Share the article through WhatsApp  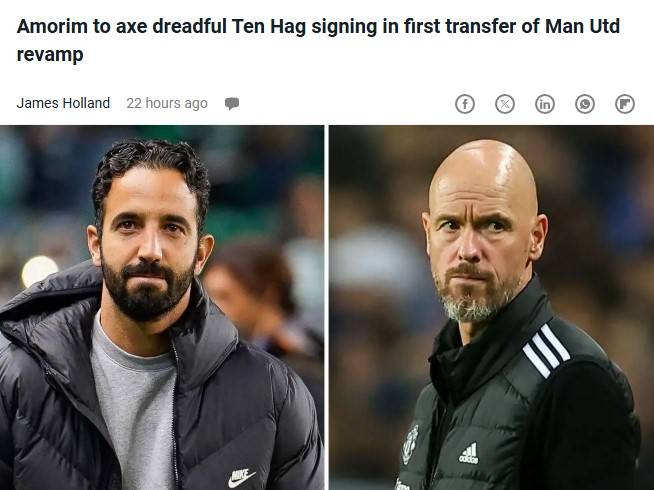(x=585, y=104)
